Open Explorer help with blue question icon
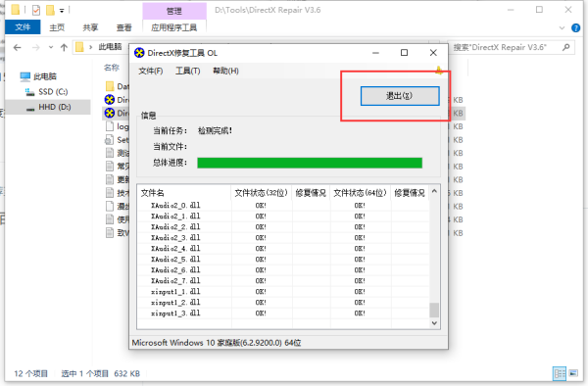Viewport: 588px width, 386px height. pos(575,27)
